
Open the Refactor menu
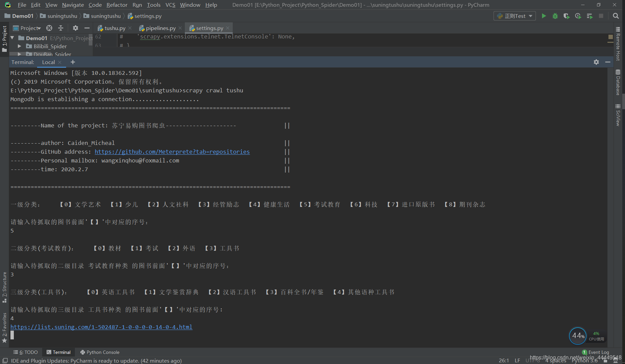(x=117, y=5)
